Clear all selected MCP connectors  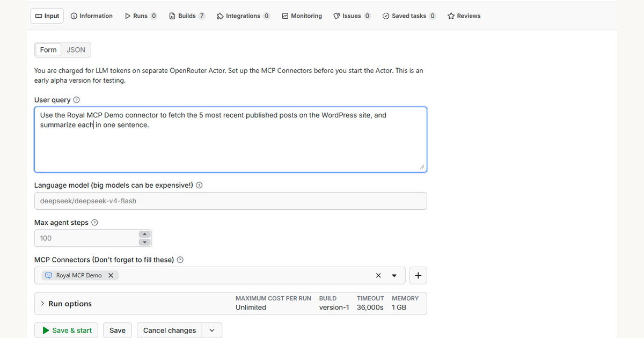(378, 275)
